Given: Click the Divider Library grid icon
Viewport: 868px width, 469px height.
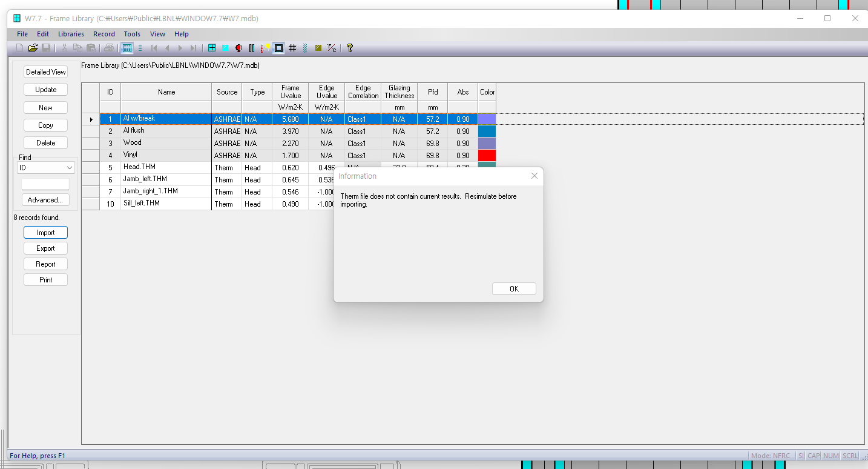Looking at the screenshot, I should pyautogui.click(x=292, y=48).
